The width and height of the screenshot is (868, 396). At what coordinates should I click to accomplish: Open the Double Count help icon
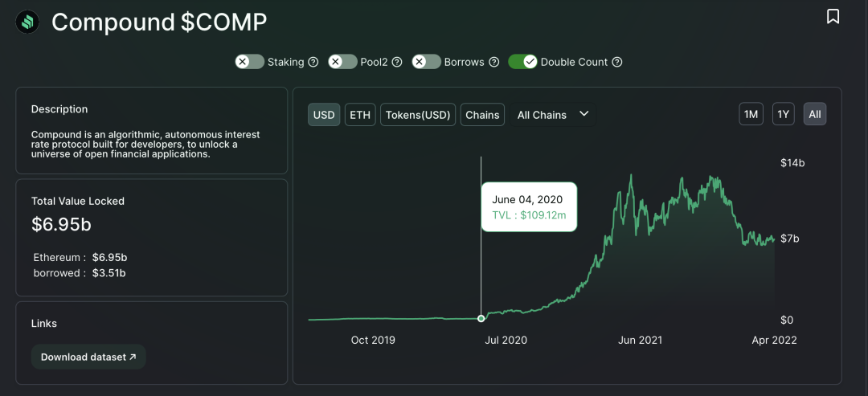[616, 62]
